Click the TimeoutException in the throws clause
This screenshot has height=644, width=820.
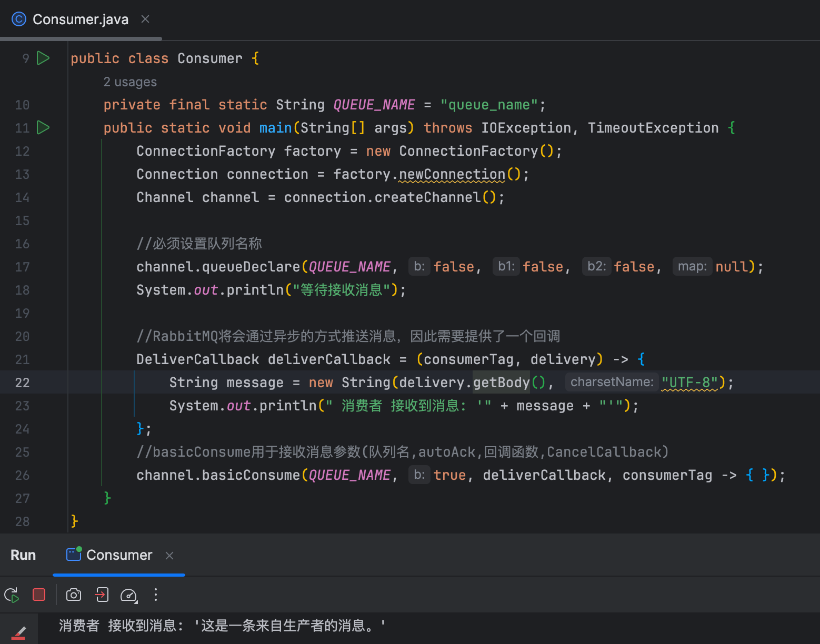pyautogui.click(x=653, y=128)
